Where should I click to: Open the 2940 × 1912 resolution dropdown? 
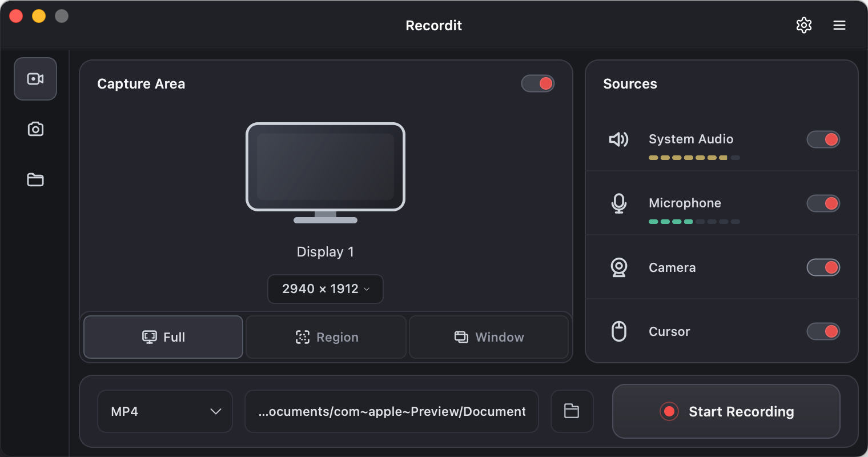pyautogui.click(x=325, y=289)
